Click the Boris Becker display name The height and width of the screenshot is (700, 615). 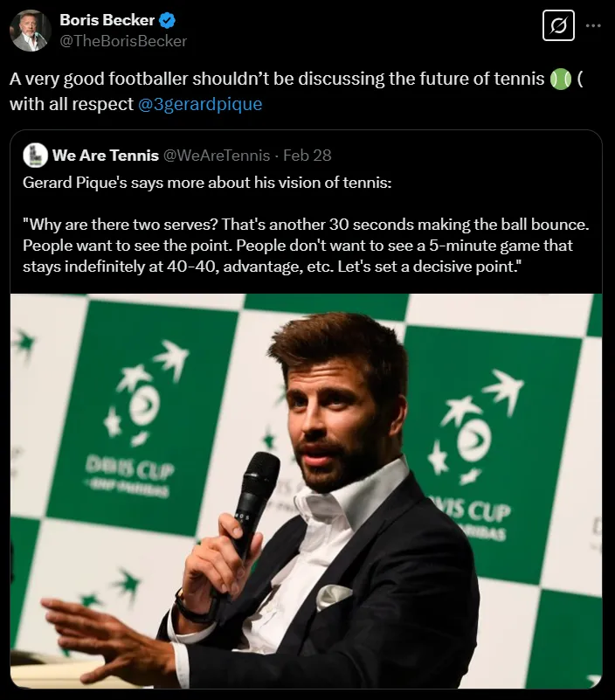[x=107, y=20]
